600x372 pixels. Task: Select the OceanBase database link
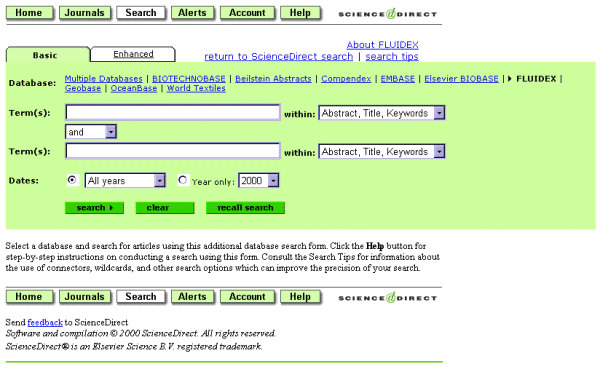point(134,88)
